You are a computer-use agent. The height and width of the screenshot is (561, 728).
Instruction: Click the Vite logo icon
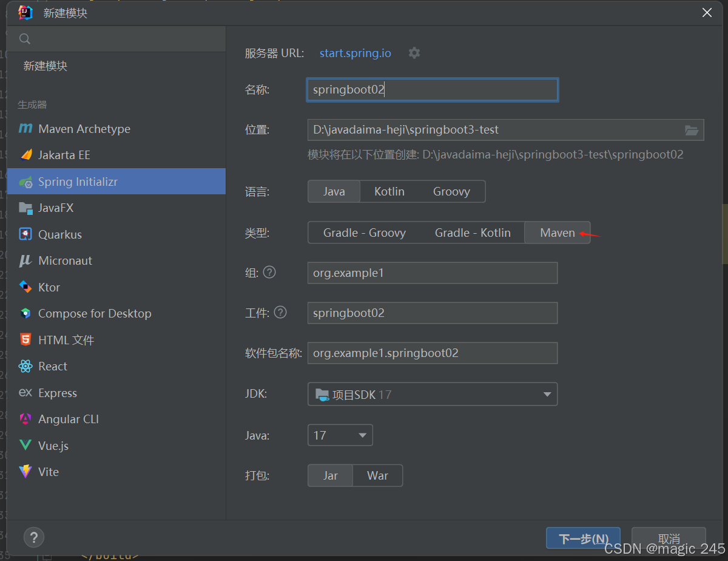pyautogui.click(x=25, y=472)
